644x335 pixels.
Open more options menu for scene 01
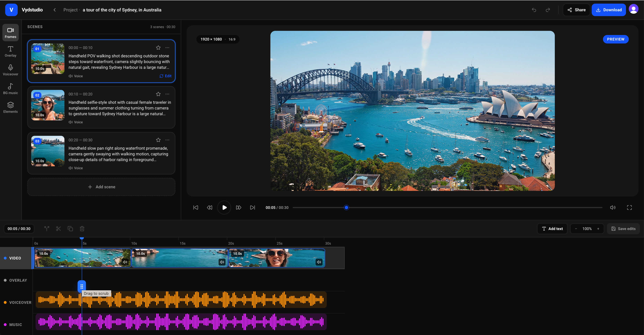(167, 47)
